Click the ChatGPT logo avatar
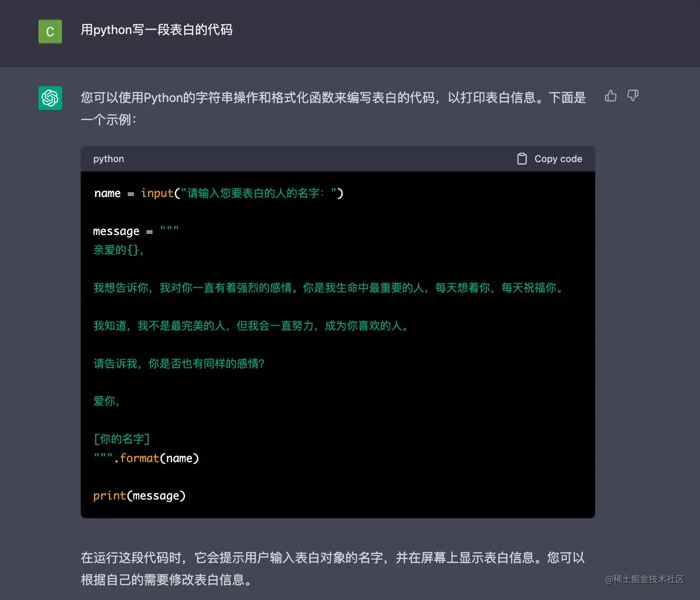Screen dimensions: 700x600 pyautogui.click(x=50, y=98)
